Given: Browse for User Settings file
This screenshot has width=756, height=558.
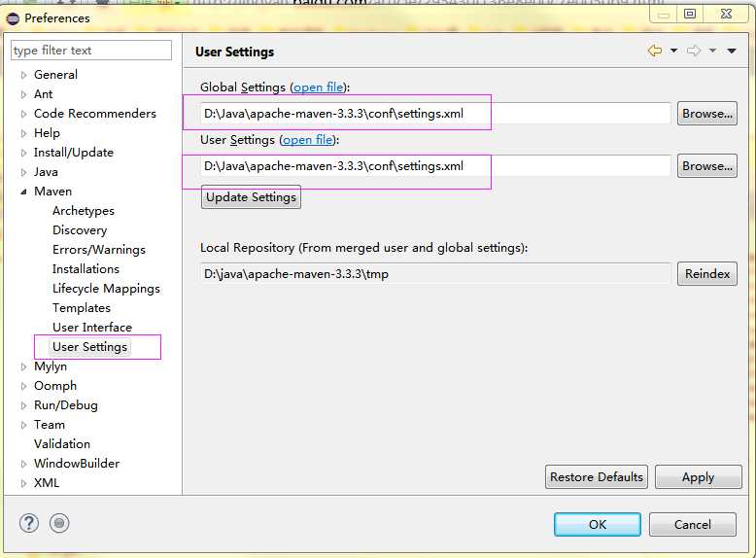Looking at the screenshot, I should 707,166.
